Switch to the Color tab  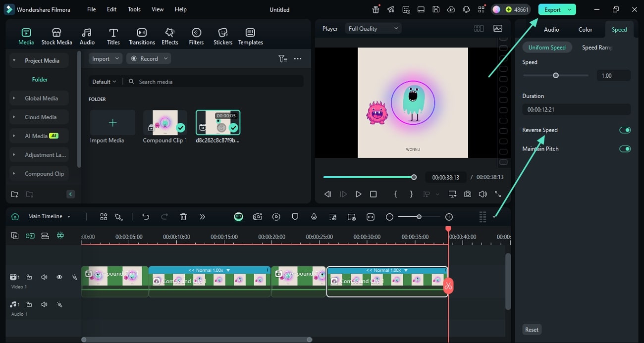[x=585, y=30]
